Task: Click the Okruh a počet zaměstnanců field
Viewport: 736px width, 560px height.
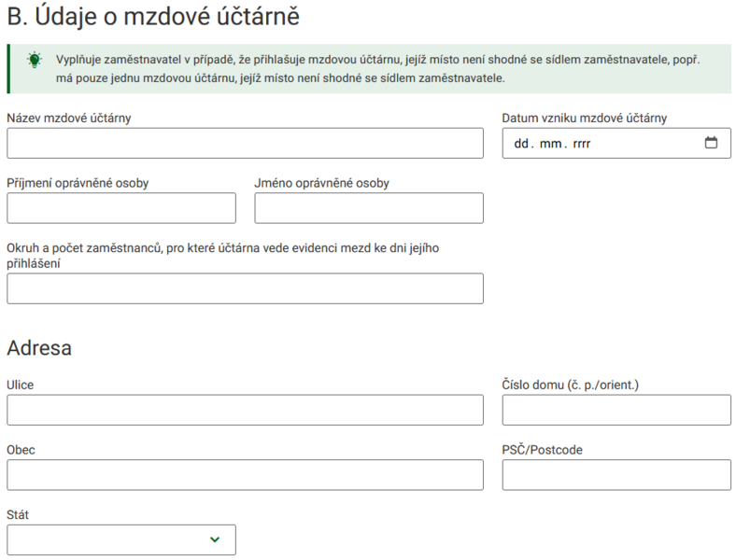Action: coord(245,288)
